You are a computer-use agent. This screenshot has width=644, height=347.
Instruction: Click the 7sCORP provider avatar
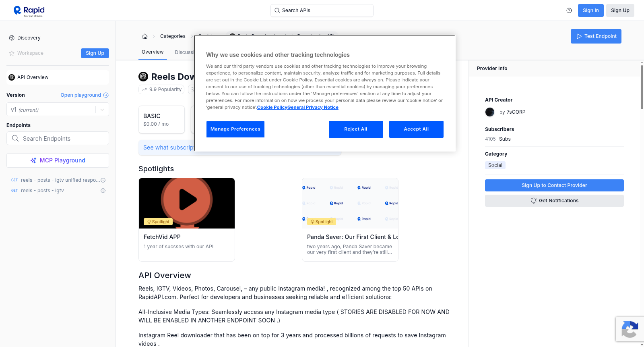pyautogui.click(x=490, y=112)
